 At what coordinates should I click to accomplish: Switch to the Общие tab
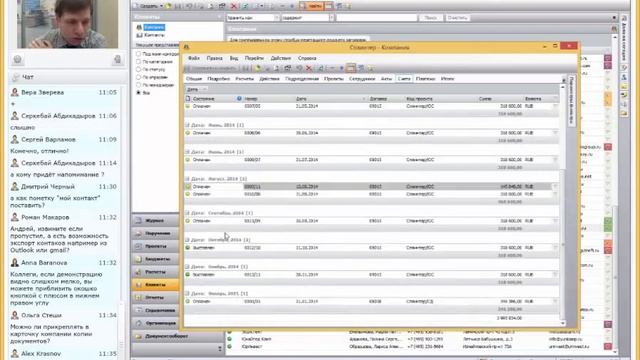pyautogui.click(x=194, y=79)
